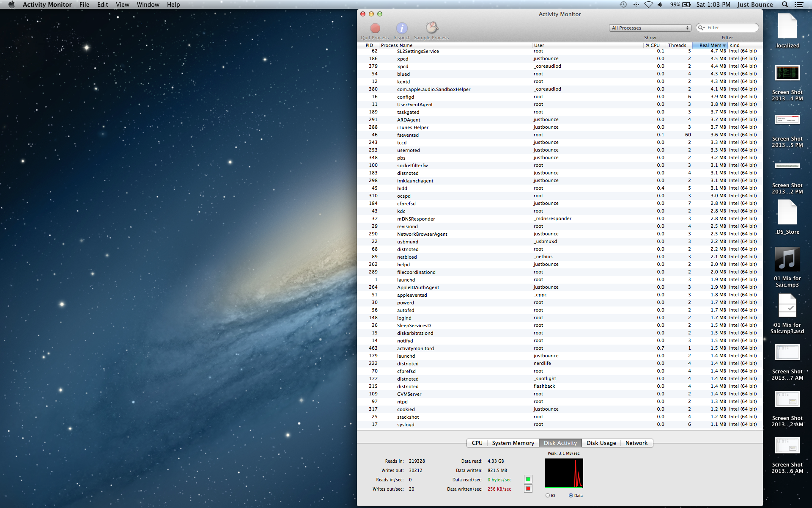This screenshot has width=812, height=508.
Task: Select the Data radio button
Action: 571,495
